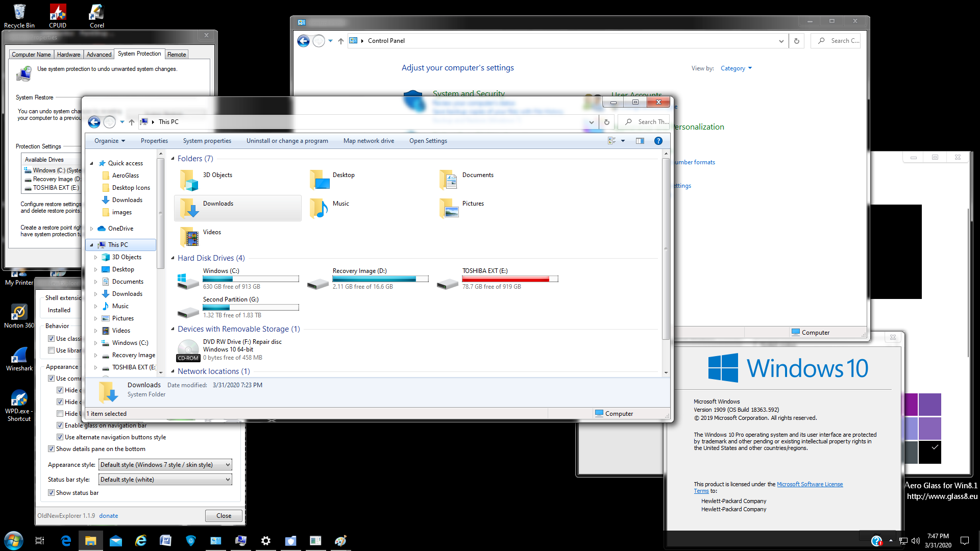Open the Pictures folder in Folders group
The height and width of the screenshot is (551, 980).
click(461, 208)
